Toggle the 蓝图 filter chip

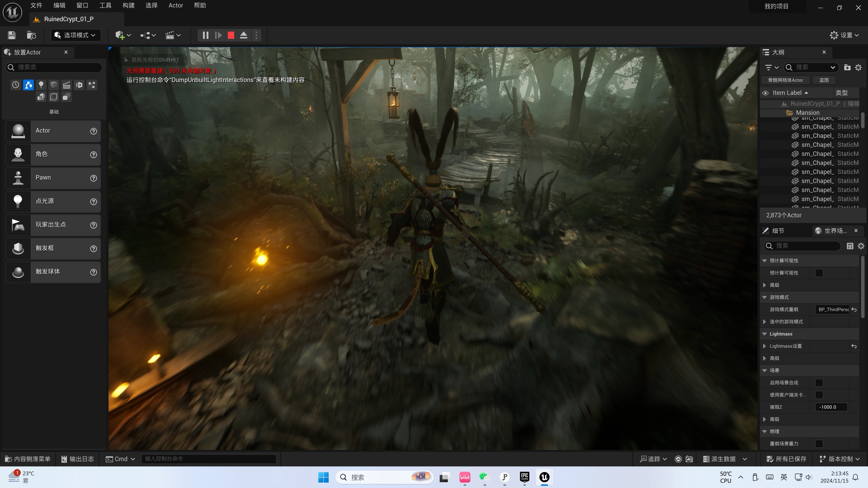click(824, 80)
